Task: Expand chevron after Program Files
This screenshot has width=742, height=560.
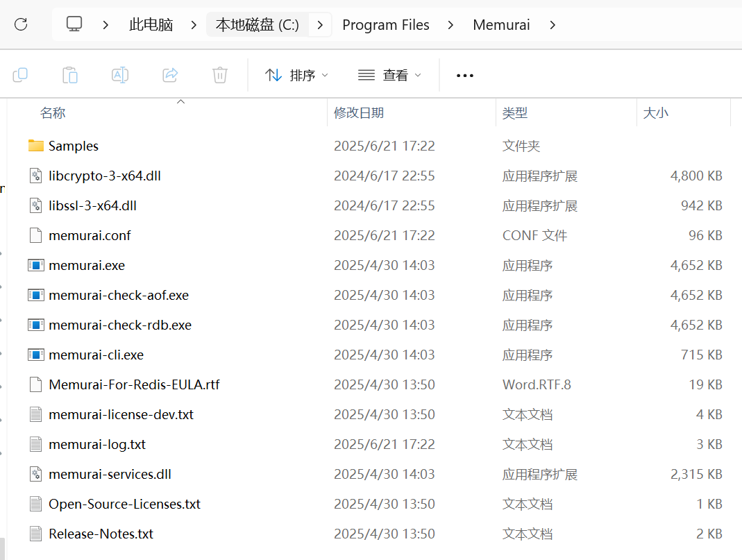Action: (450, 24)
